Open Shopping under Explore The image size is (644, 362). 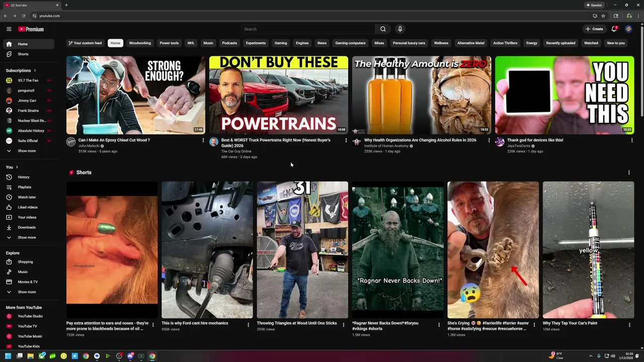28,261
